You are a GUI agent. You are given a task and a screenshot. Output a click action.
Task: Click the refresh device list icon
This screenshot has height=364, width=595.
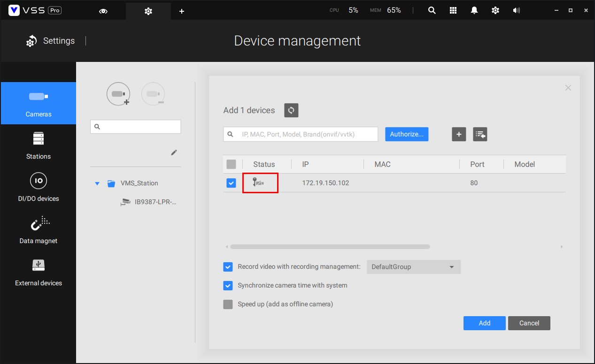[x=291, y=110]
